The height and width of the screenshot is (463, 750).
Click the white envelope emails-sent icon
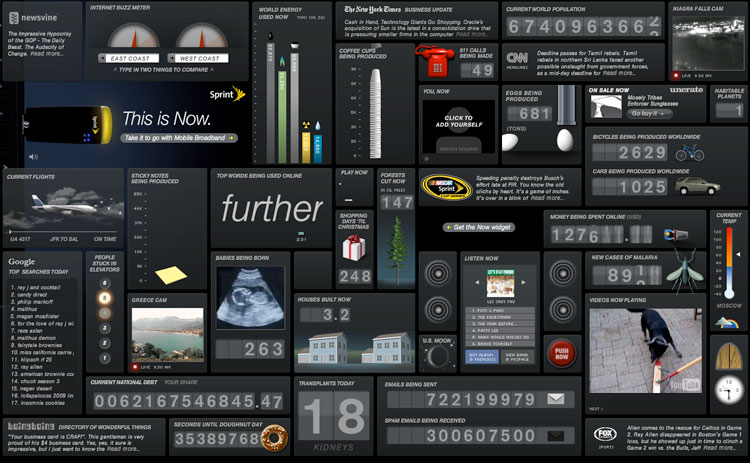(555, 398)
